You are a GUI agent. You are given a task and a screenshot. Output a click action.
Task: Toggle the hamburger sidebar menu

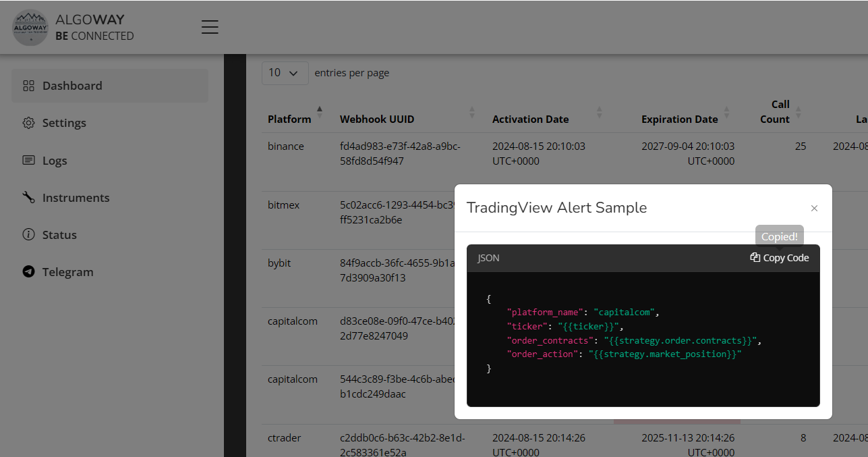click(x=210, y=27)
